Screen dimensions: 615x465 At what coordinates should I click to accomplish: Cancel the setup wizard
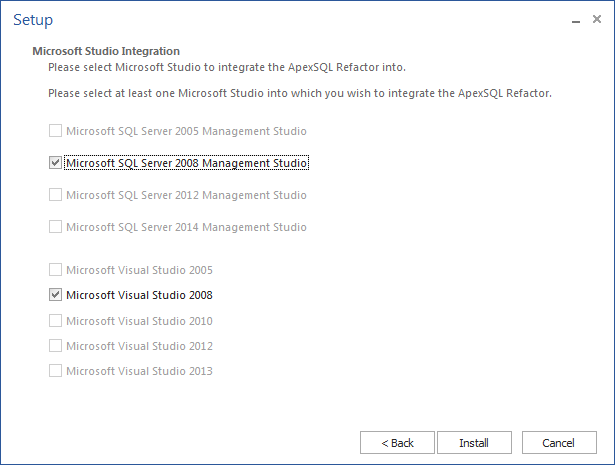coord(559,443)
